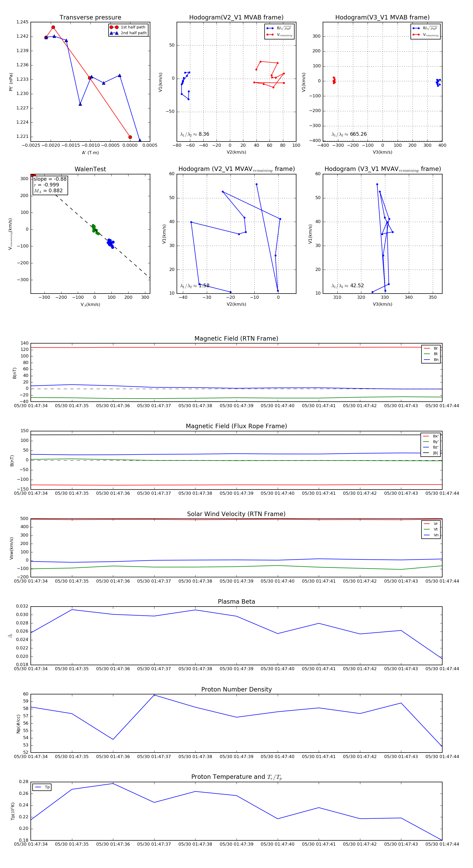Click x-axis label 'V_A(km/s)' on WalenTest
This screenshot has width=473, height=868.
[x=90, y=304]
